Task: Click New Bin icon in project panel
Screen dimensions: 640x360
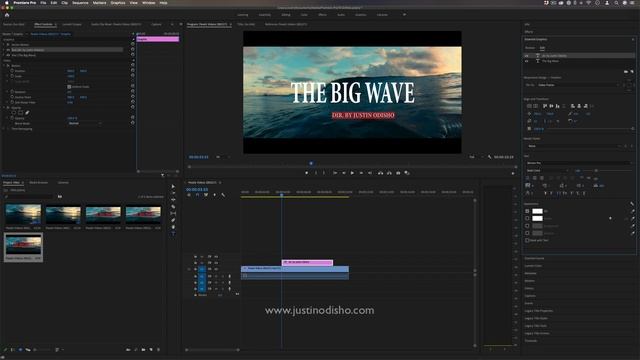Action: click(x=143, y=350)
